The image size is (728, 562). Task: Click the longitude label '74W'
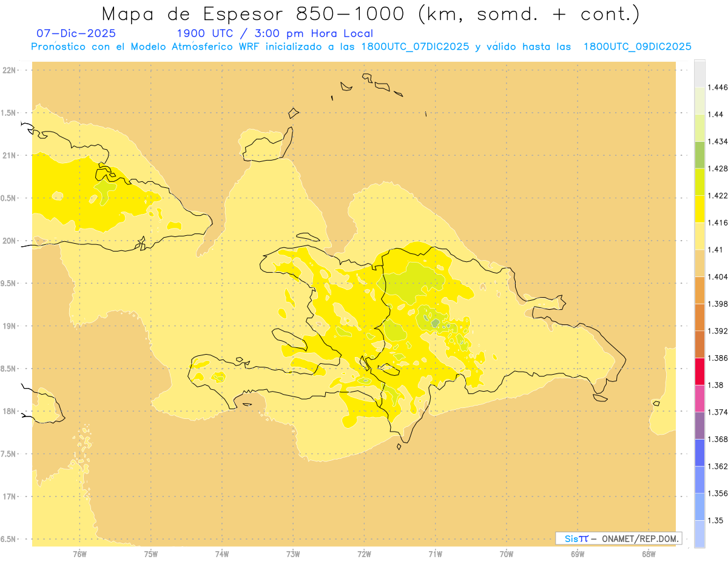pos(222,554)
